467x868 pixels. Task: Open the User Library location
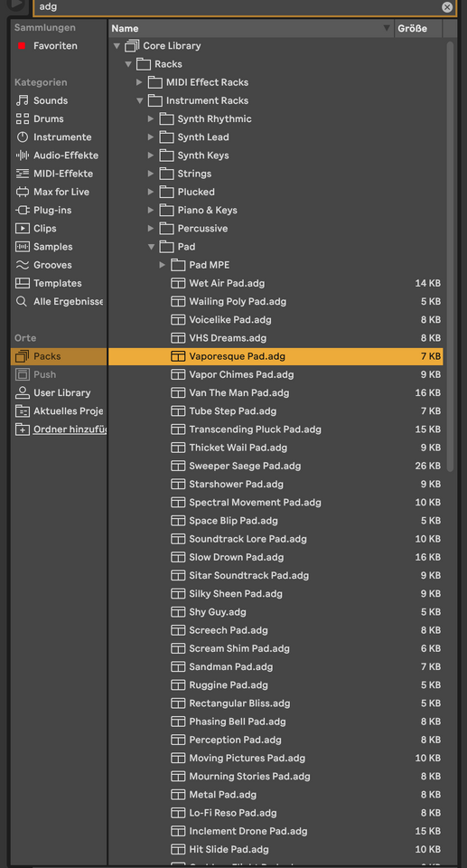tap(60, 392)
